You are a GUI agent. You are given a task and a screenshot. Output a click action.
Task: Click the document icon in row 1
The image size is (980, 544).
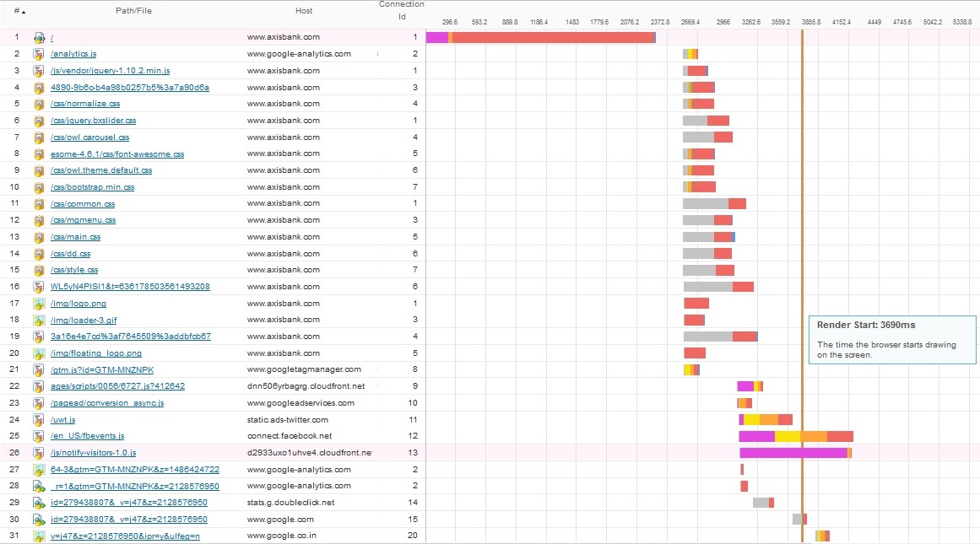click(39, 37)
